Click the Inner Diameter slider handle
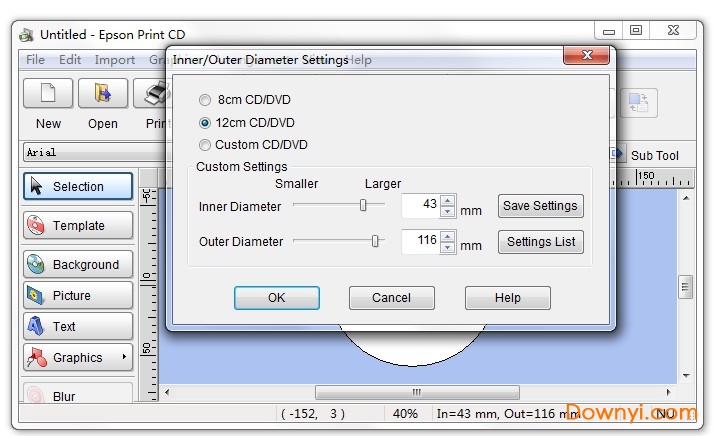 point(363,205)
